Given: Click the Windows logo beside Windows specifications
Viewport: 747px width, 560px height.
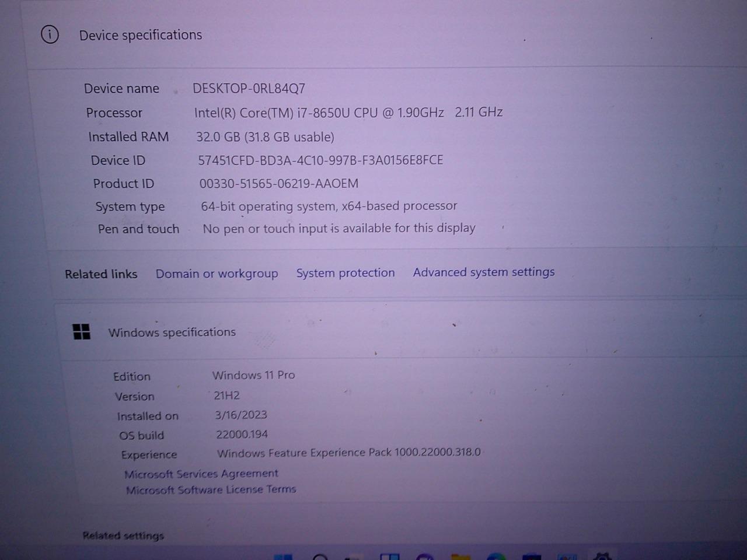Looking at the screenshot, I should click(x=82, y=332).
